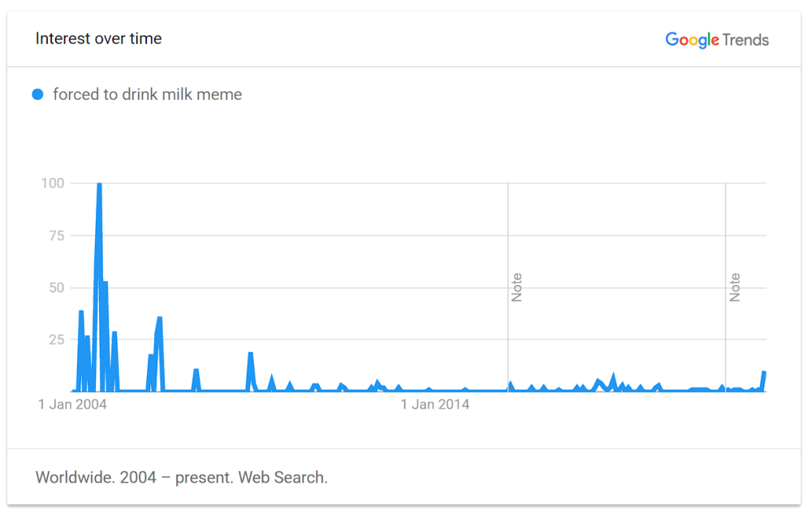Image resolution: width=812 pixels, height=515 pixels.
Task: Click the 50 value on the y-axis
Action: [57, 288]
